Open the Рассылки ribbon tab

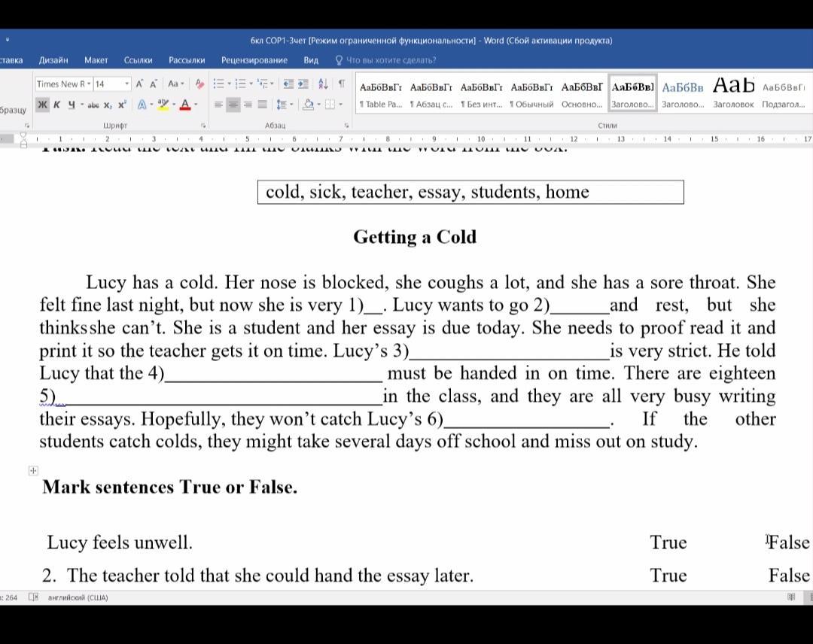tap(187, 60)
